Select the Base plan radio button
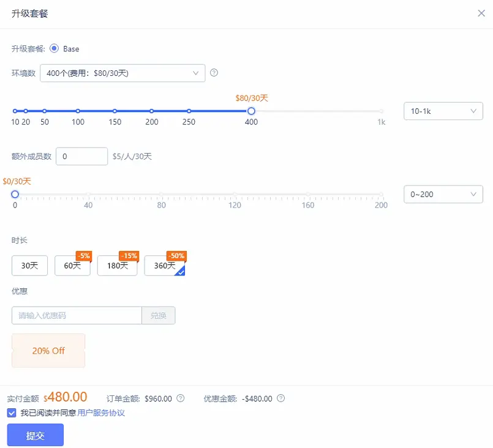Screen dimensions: 493x448 tap(54, 48)
